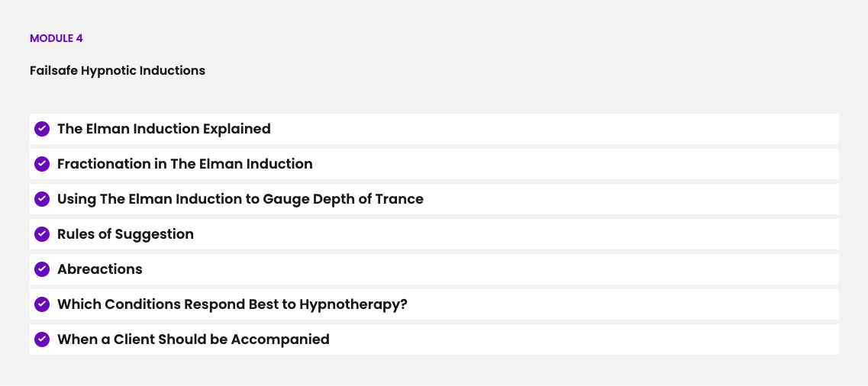Click empty white area of the Abreactions row
Image resolution: width=868 pixels, height=386 pixels.
(x=489, y=269)
